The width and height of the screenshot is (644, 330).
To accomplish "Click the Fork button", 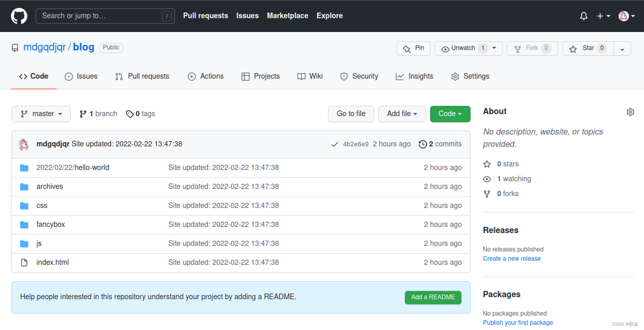I will (x=532, y=48).
